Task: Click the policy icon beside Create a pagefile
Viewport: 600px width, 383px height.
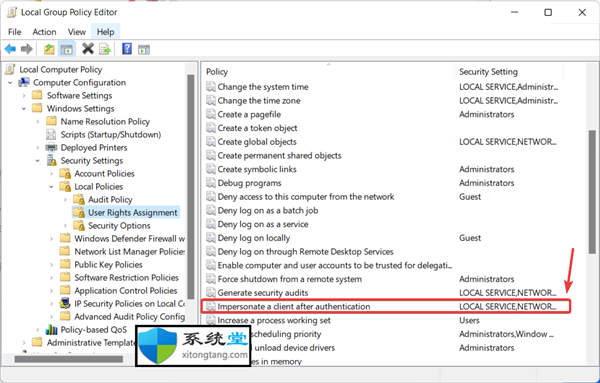Action: point(211,114)
